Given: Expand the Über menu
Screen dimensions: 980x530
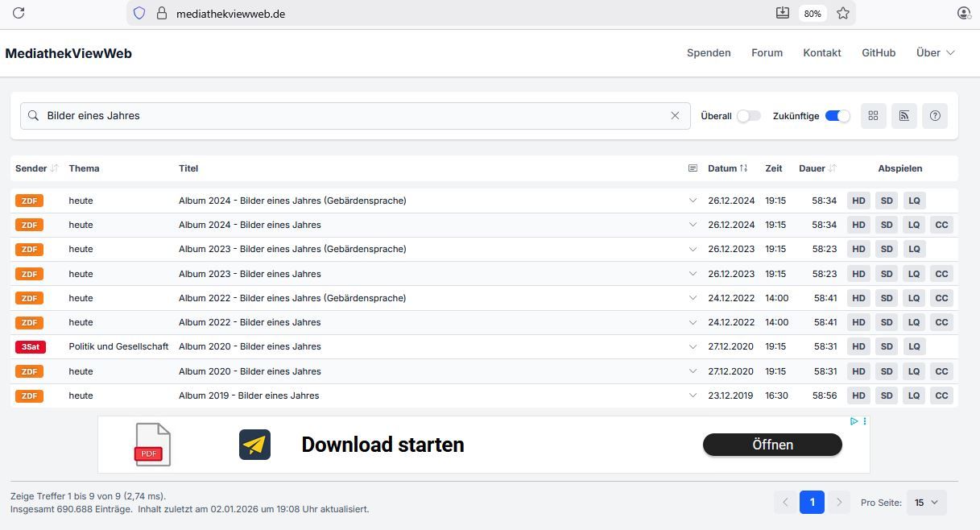Looking at the screenshot, I should 935,53.
